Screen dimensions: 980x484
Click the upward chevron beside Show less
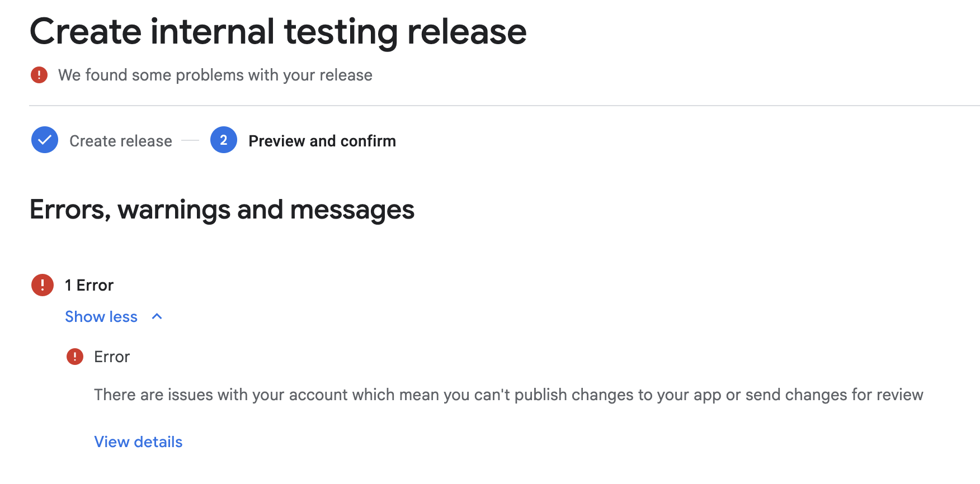[157, 316]
